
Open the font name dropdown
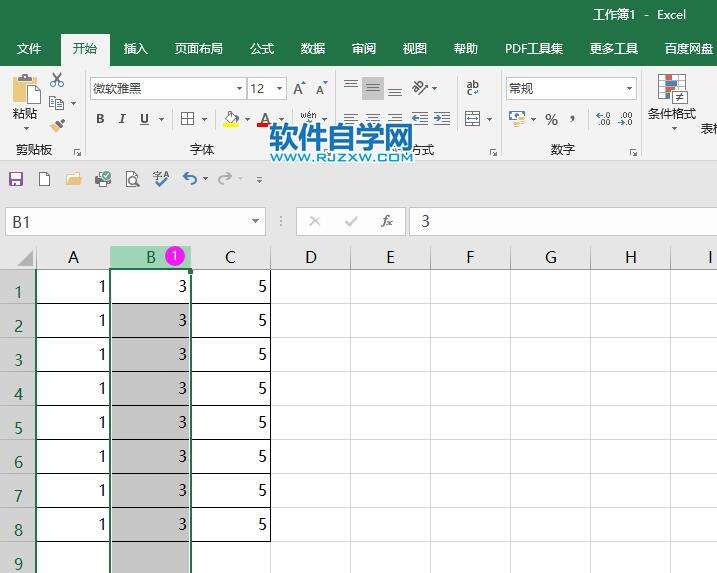point(239,88)
